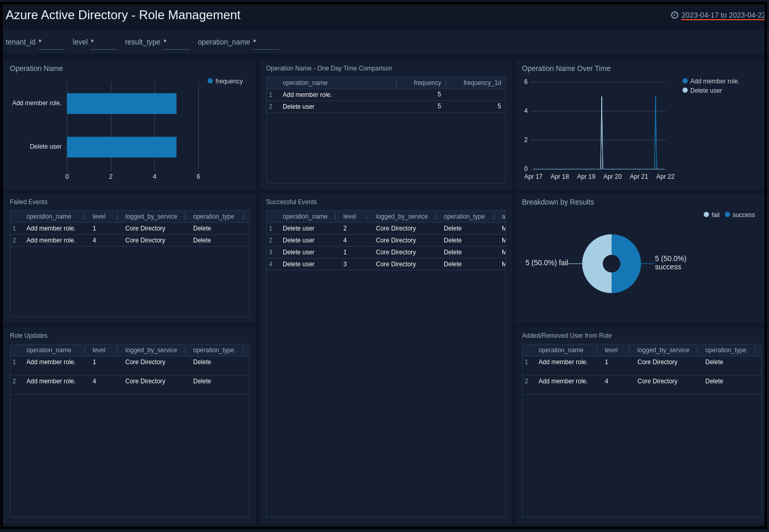Toggle the frequency legend in Operation Name chart
This screenshot has width=769, height=532.
(225, 81)
